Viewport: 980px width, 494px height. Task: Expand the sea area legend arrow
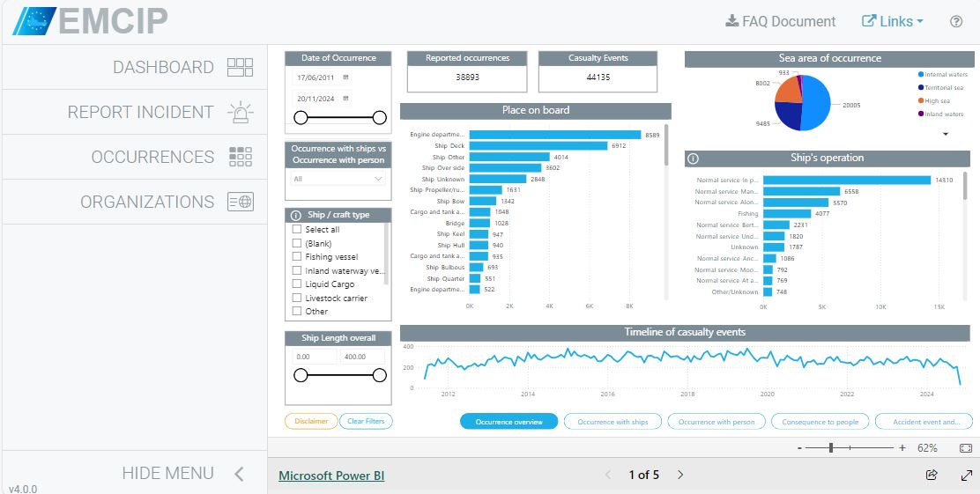[x=945, y=134]
